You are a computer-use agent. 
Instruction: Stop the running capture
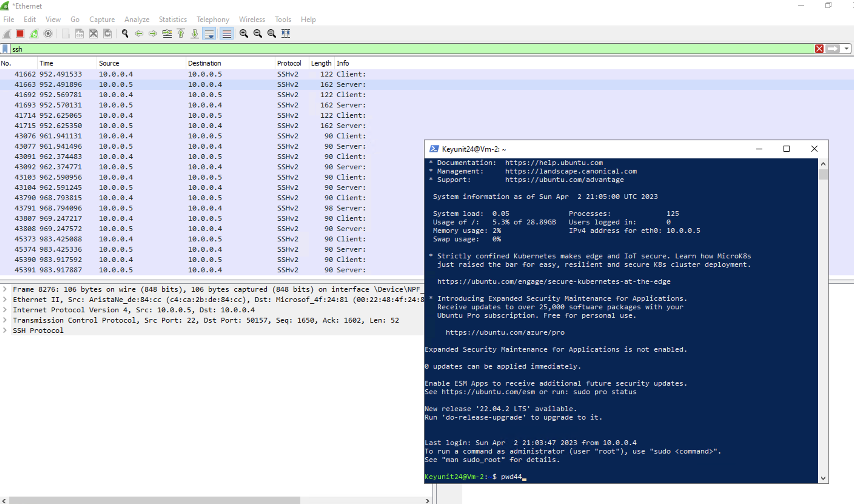(x=20, y=34)
